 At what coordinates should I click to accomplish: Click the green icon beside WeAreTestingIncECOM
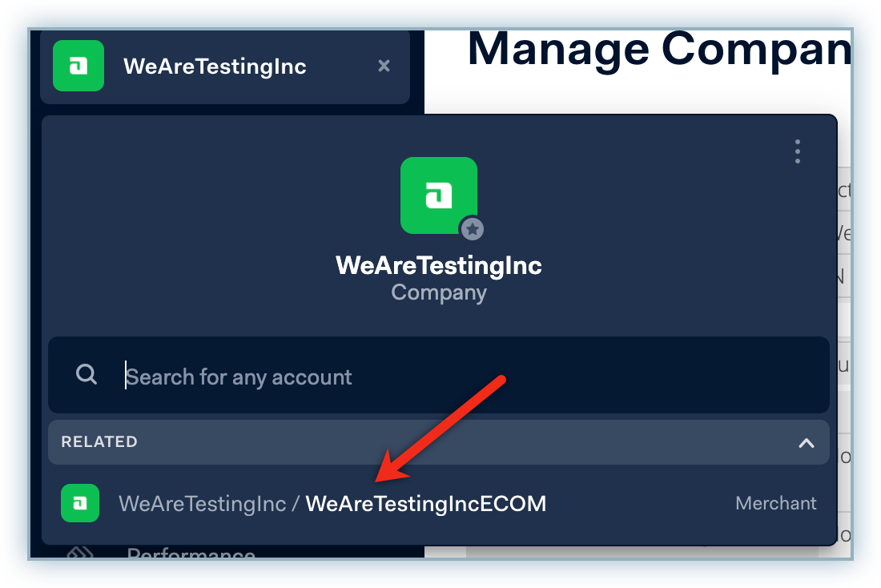(x=80, y=503)
